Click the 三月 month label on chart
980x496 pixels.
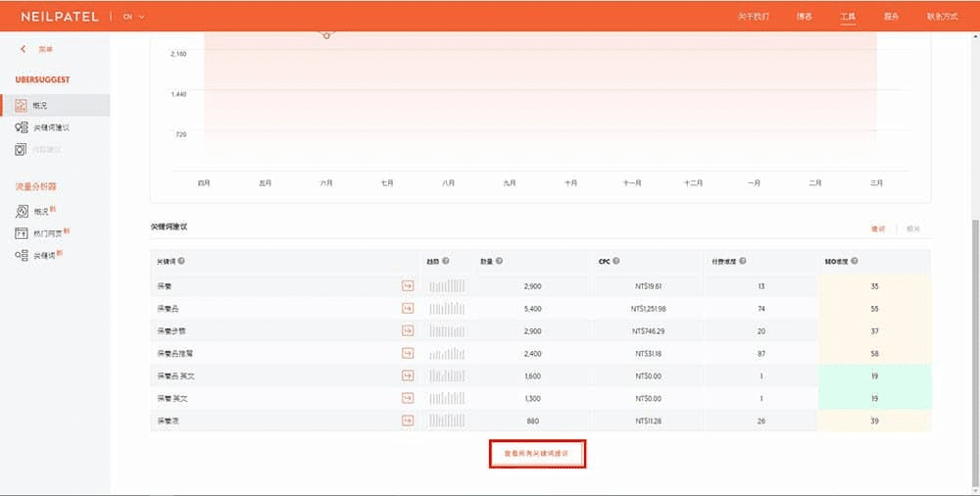click(x=876, y=183)
